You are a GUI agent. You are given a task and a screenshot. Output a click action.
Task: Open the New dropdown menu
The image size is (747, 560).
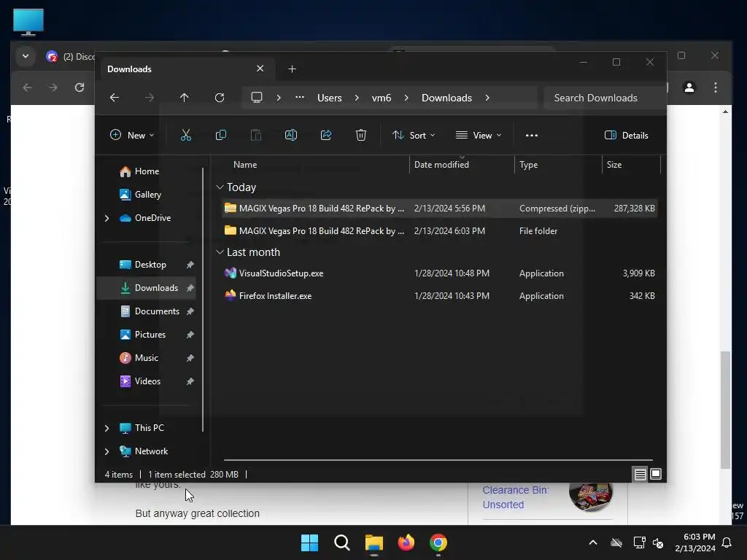(x=132, y=135)
